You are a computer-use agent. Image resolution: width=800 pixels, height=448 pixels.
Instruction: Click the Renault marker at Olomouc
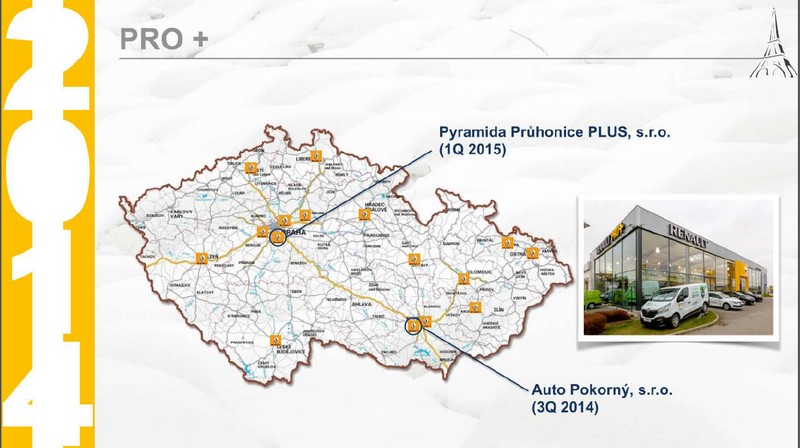click(x=463, y=279)
